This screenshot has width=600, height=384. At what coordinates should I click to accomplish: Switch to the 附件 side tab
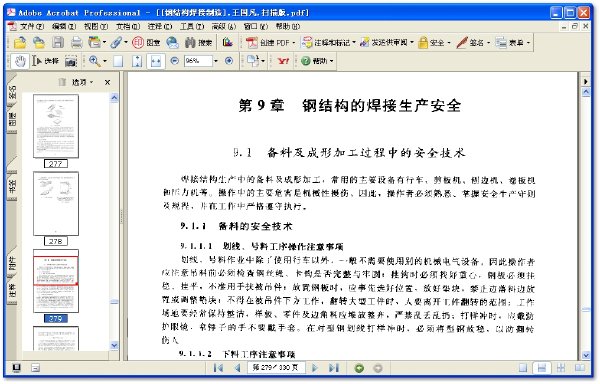pos(12,263)
